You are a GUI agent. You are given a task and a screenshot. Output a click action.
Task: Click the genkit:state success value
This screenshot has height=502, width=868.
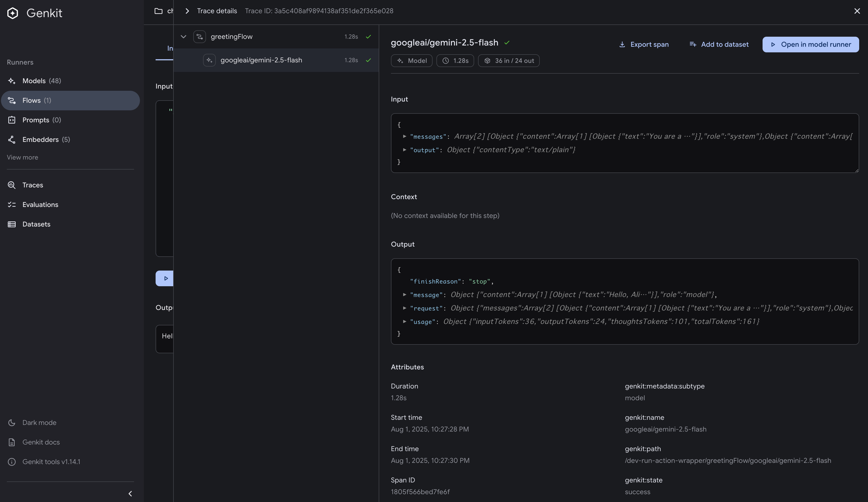(x=638, y=492)
